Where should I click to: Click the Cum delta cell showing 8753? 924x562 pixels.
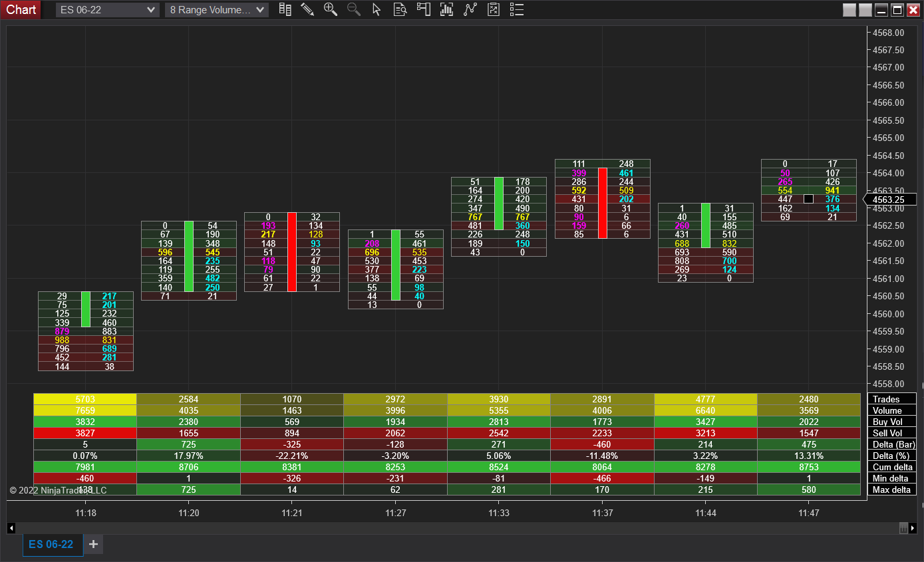tap(809, 467)
